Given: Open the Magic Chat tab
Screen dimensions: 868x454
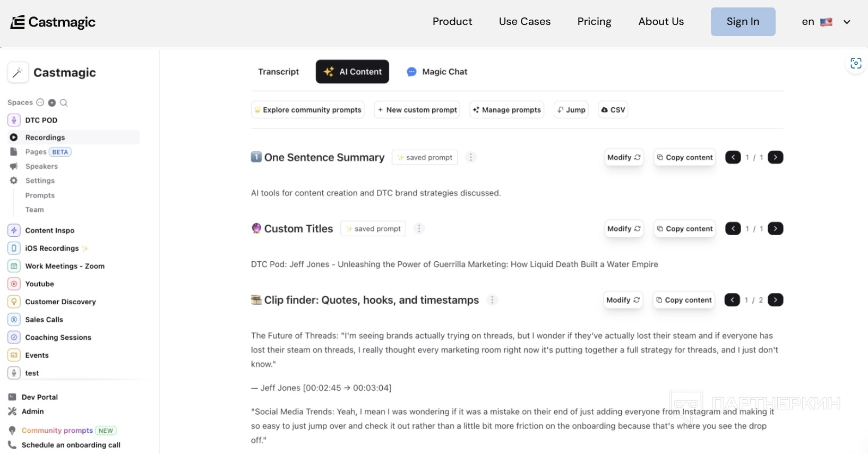Looking at the screenshot, I should pyautogui.click(x=437, y=72).
